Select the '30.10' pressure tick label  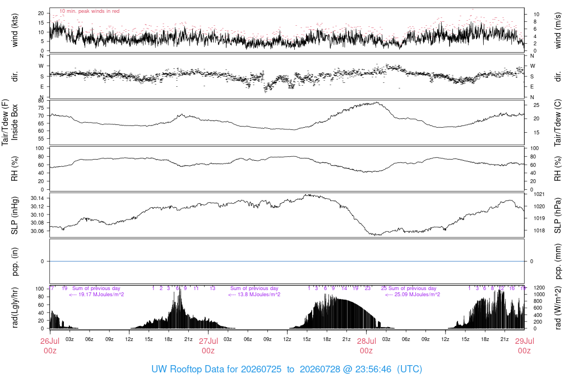click(38, 214)
